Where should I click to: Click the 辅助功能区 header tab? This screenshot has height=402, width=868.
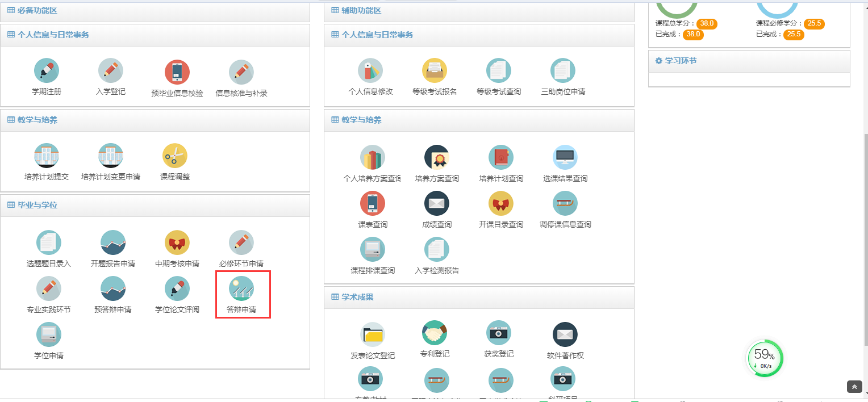click(361, 10)
